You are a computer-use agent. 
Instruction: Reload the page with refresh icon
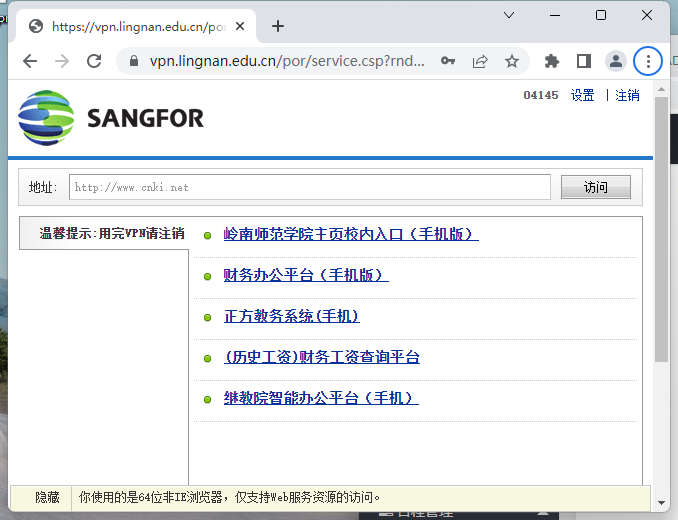(94, 61)
